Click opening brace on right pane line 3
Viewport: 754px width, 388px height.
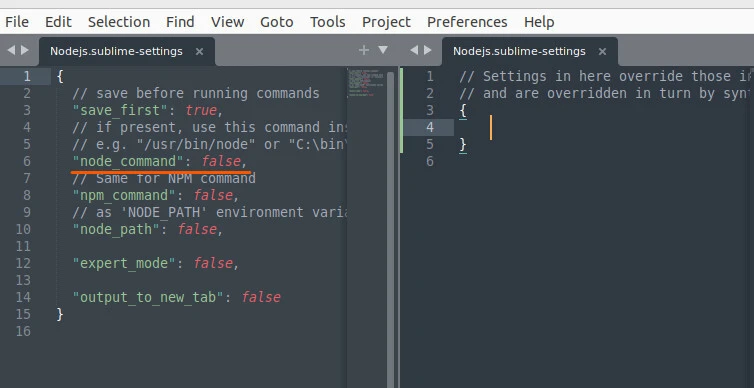(463, 111)
